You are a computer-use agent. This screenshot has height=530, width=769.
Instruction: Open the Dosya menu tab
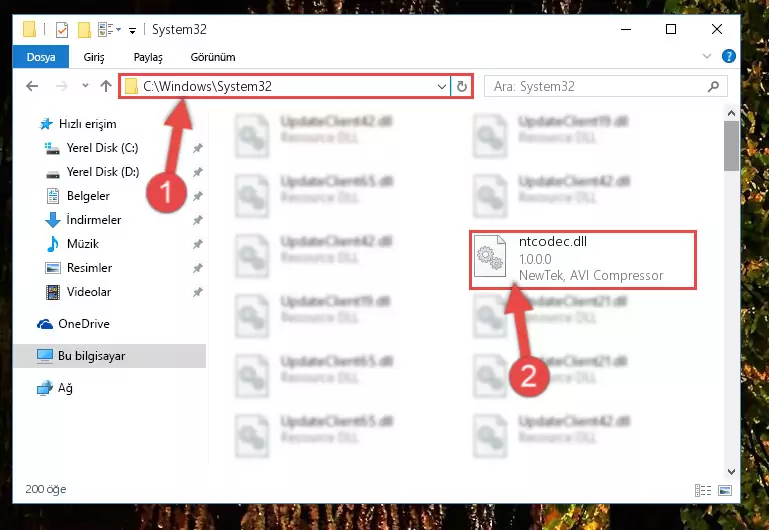tap(41, 57)
